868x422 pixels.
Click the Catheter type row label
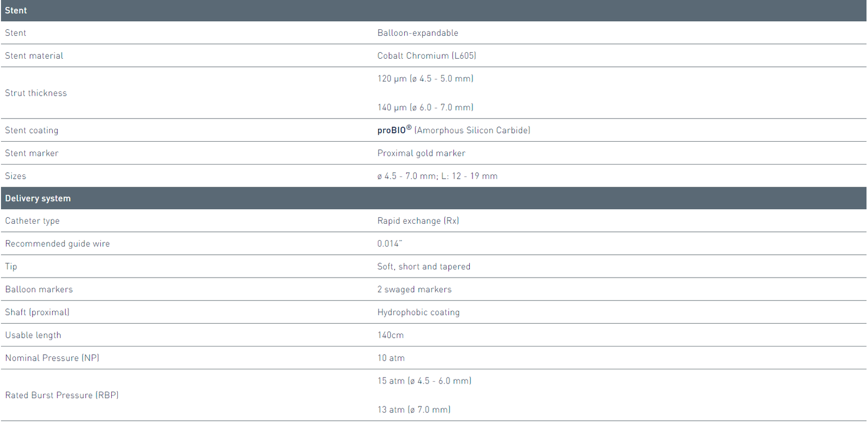(33, 221)
